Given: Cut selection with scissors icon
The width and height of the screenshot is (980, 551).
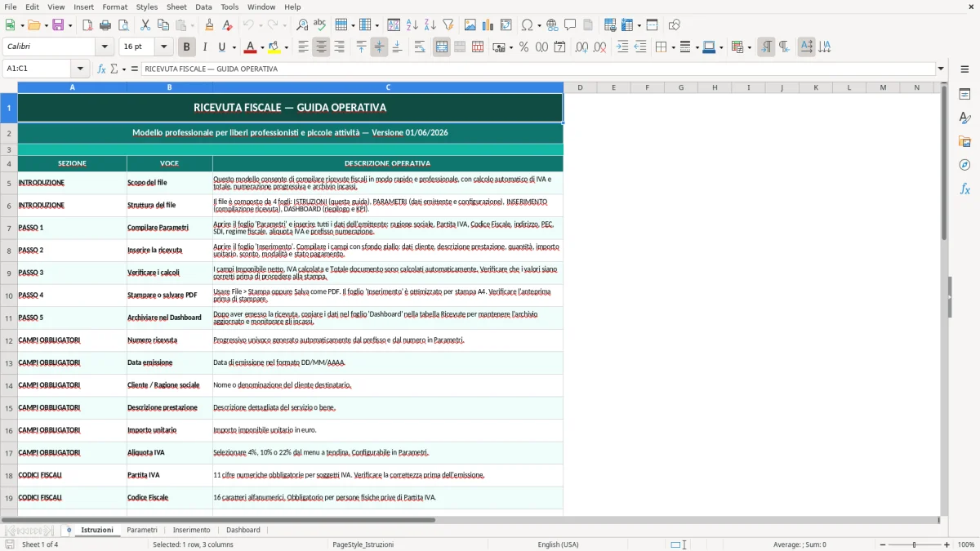Looking at the screenshot, I should pyautogui.click(x=145, y=25).
